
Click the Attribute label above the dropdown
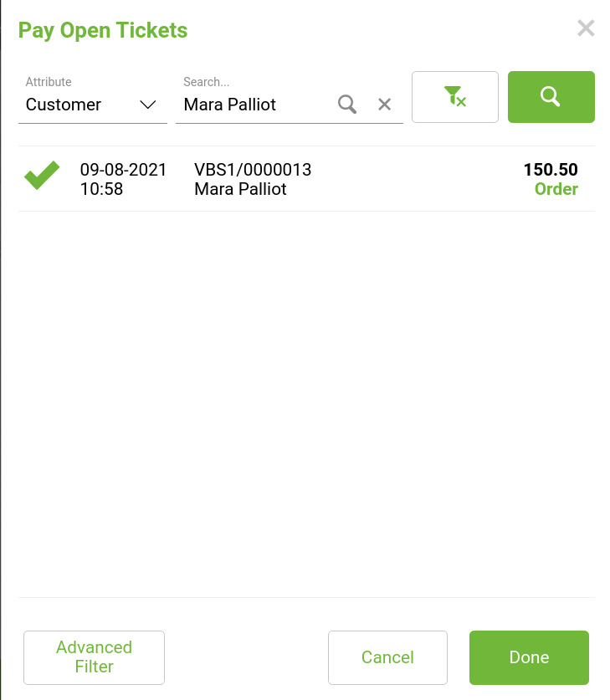click(49, 82)
